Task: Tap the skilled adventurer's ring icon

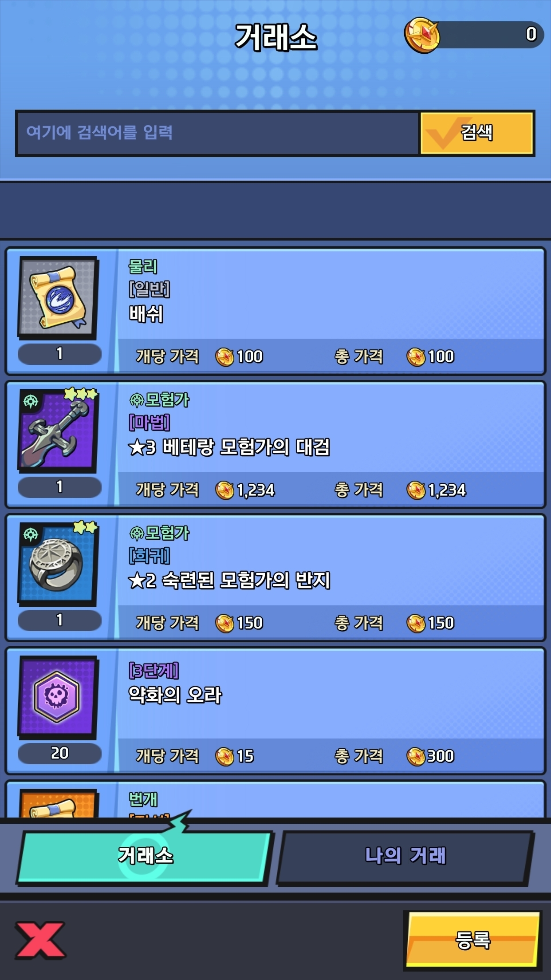Action: point(58,563)
